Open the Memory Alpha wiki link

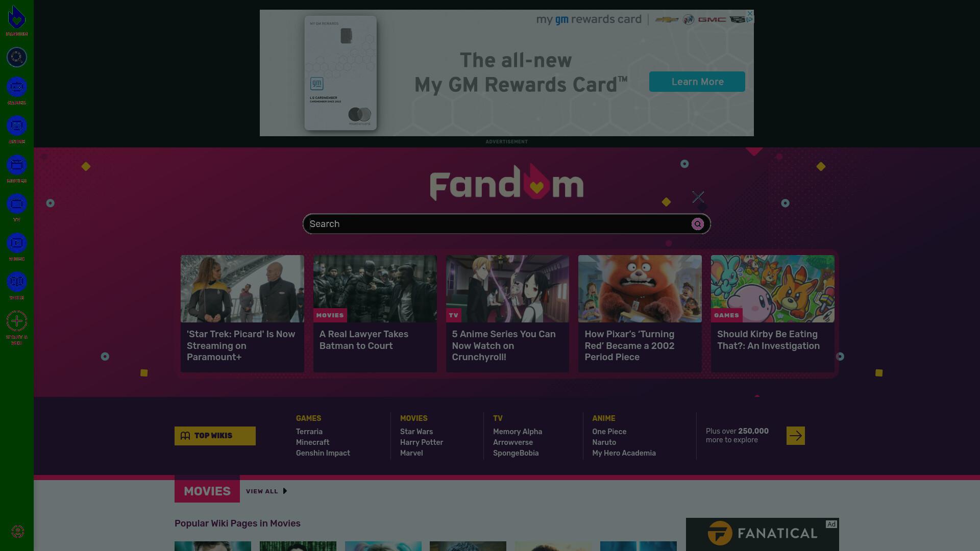pyautogui.click(x=518, y=432)
